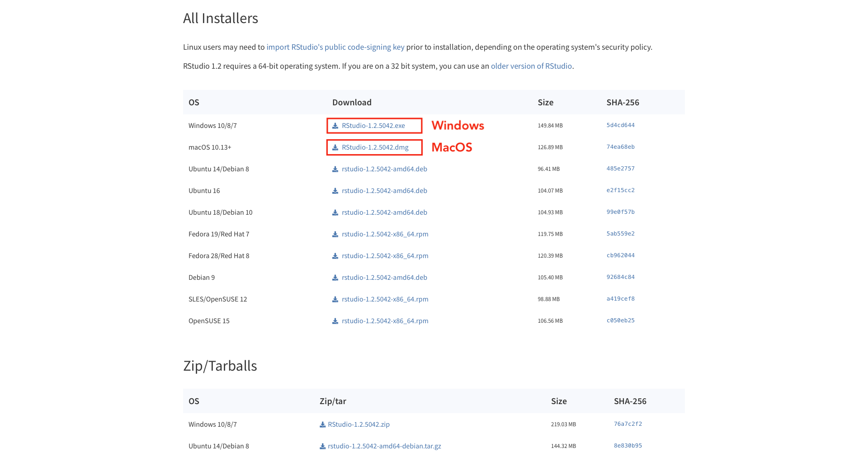
Task: Download the amd64.deb for Ubuntu 16
Action: pos(384,191)
